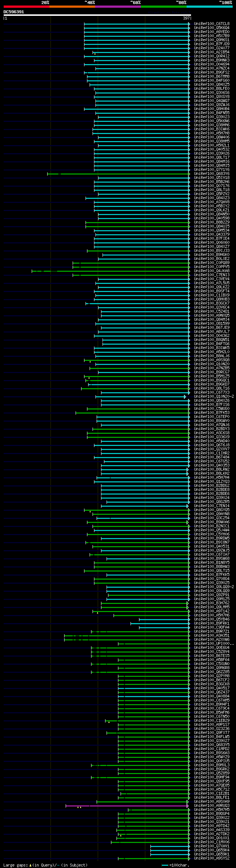Select hit UniRef100_B6TMM8

point(212,77)
